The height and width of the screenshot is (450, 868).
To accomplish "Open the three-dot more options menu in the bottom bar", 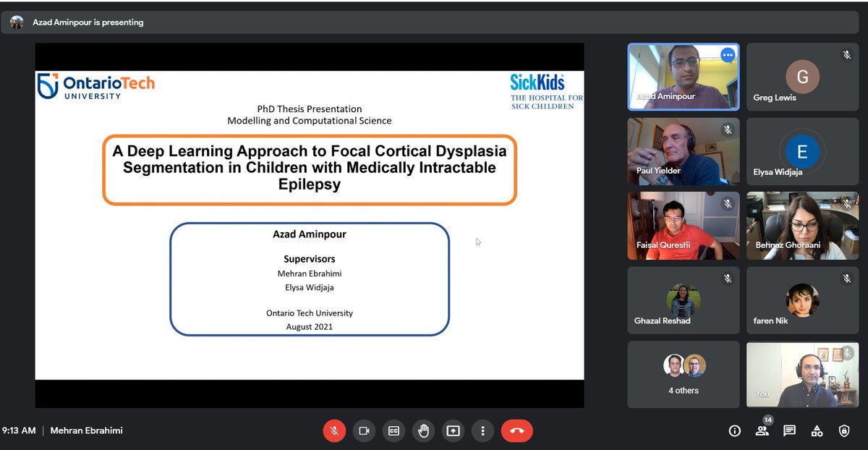I will tap(482, 430).
